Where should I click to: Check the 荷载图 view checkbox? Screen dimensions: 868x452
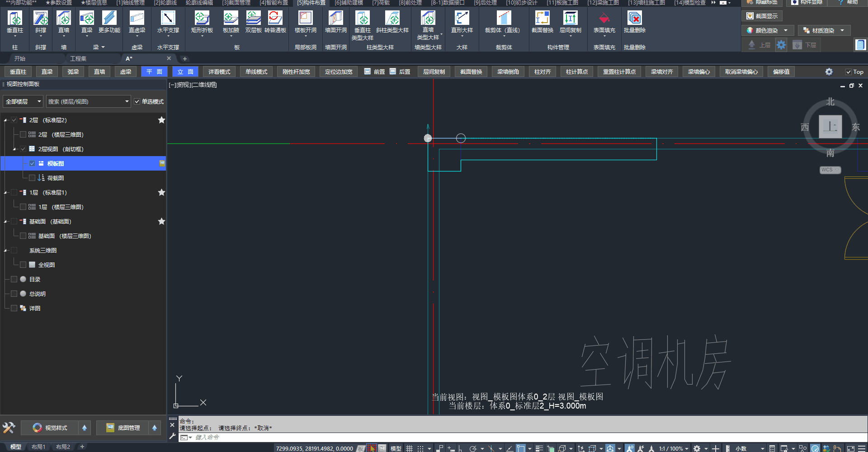32,178
